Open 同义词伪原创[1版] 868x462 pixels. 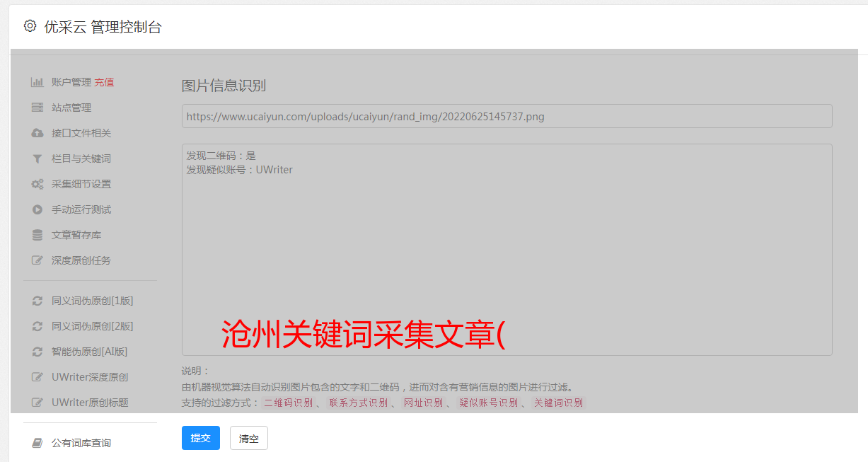click(x=92, y=301)
